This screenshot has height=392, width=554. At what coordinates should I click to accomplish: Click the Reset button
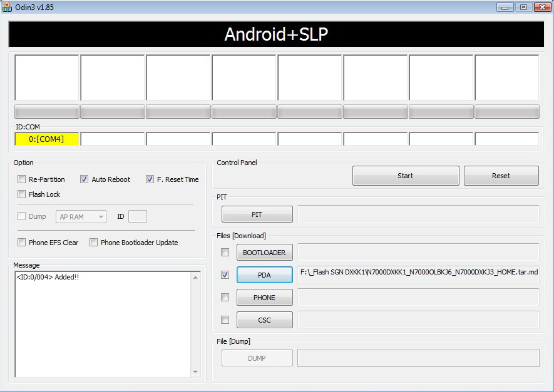pos(501,176)
